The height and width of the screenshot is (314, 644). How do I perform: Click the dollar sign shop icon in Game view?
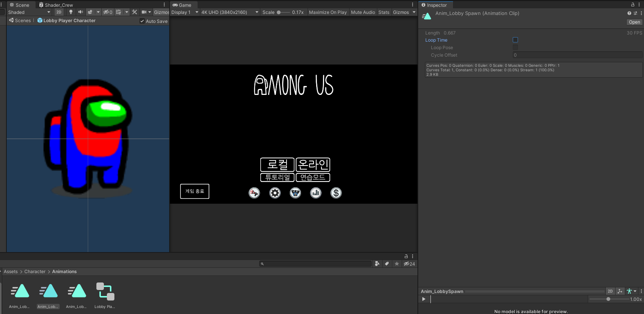point(336,193)
